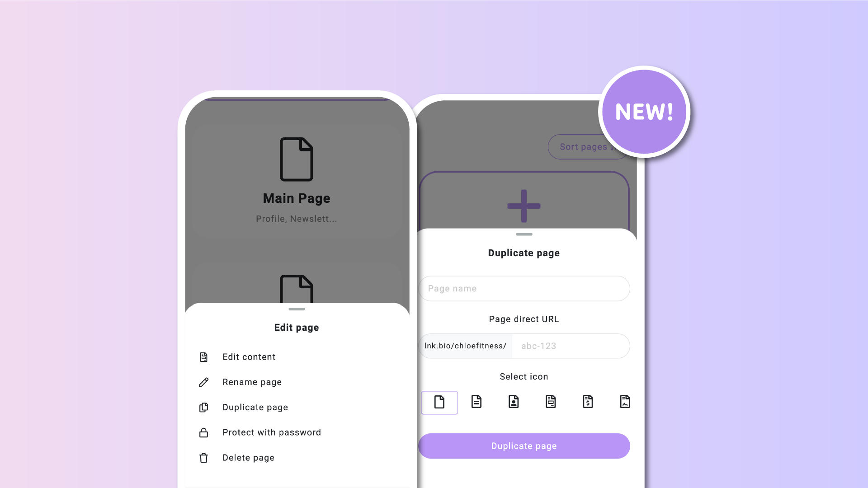Select the person profile document icon
The image size is (868, 488).
tap(513, 402)
